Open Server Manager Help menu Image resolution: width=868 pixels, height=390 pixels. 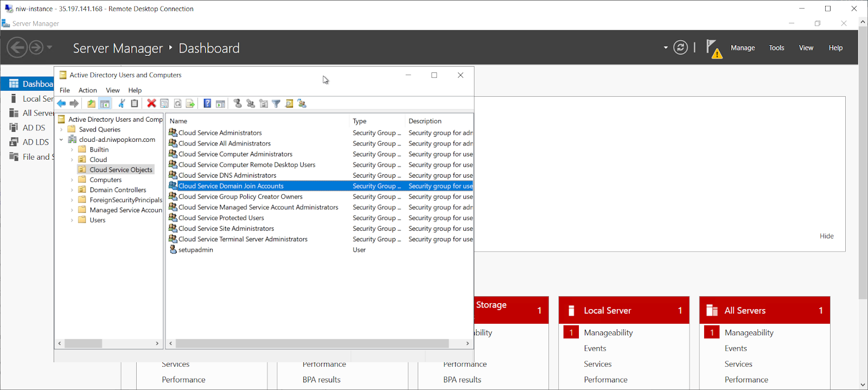click(x=835, y=48)
